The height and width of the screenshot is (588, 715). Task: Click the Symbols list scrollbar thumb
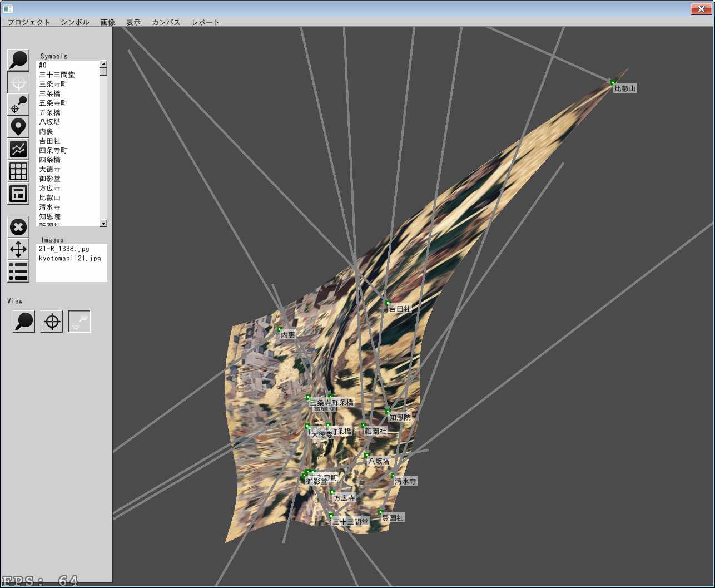(x=103, y=71)
